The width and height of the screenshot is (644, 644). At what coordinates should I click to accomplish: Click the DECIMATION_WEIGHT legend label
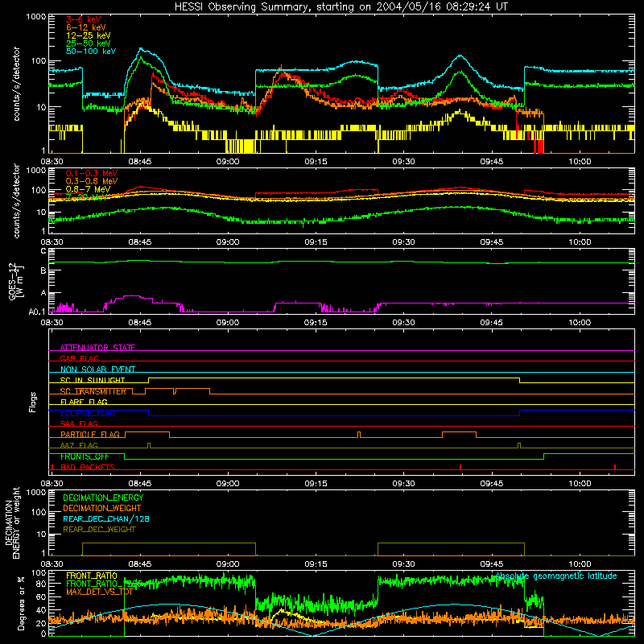(102, 509)
